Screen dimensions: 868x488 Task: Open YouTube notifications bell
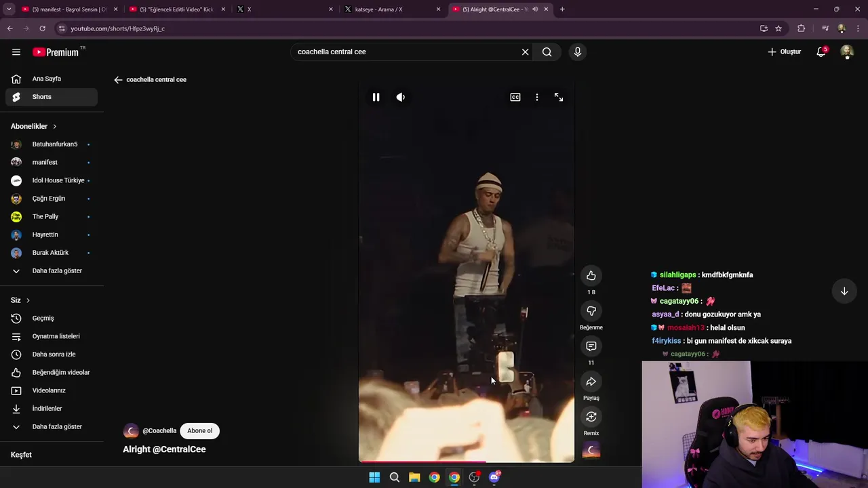coord(821,52)
